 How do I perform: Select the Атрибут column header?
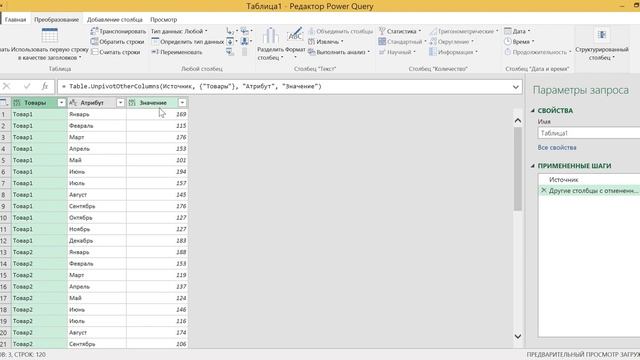97,103
